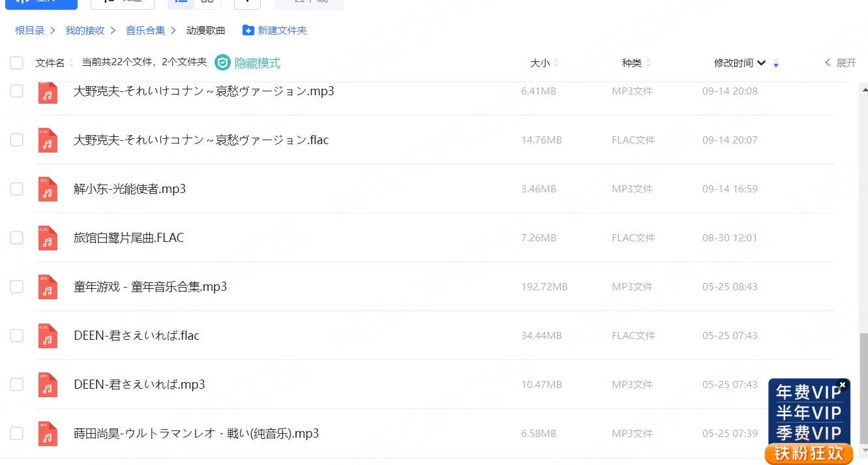Screen dimensions: 868x465
Task: Click the music icon of 解小东-光能使者.mp3
Action: [48, 189]
